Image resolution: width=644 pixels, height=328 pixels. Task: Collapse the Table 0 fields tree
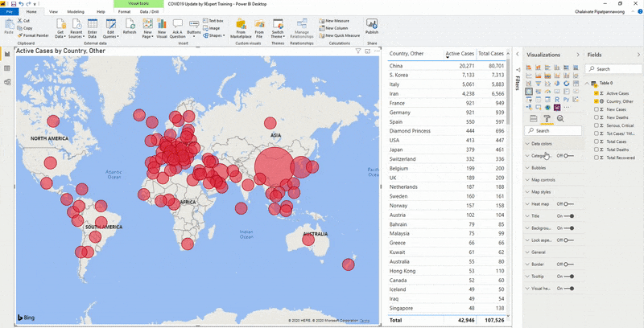pos(588,84)
